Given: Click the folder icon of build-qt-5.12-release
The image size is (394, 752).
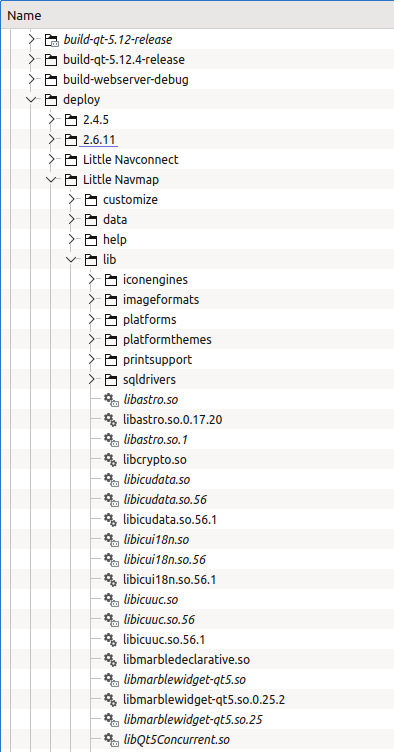Looking at the screenshot, I should pyautogui.click(x=51, y=40).
